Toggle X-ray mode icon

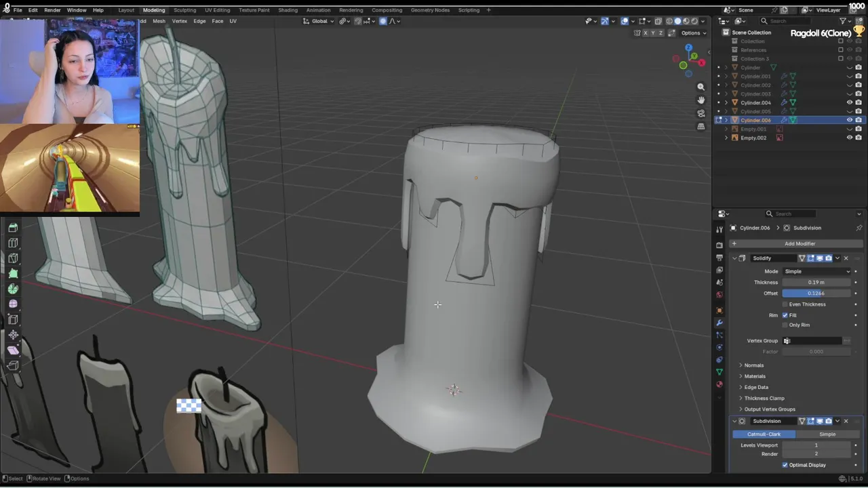(658, 21)
